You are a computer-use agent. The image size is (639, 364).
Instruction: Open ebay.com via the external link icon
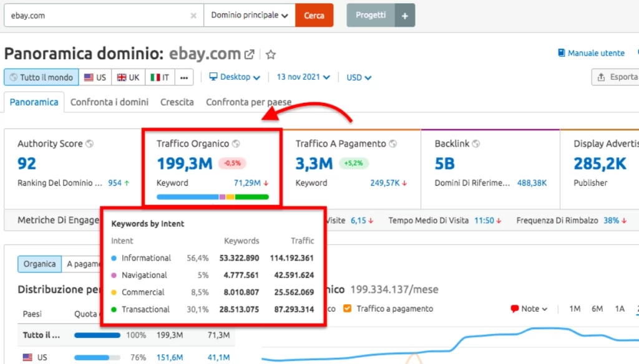point(249,54)
